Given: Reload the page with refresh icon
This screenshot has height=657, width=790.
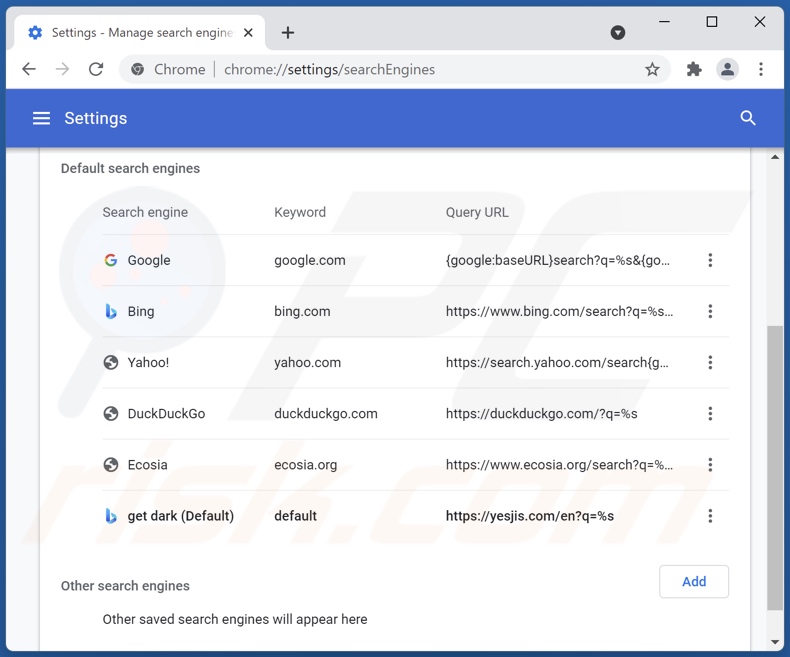Looking at the screenshot, I should (x=96, y=69).
